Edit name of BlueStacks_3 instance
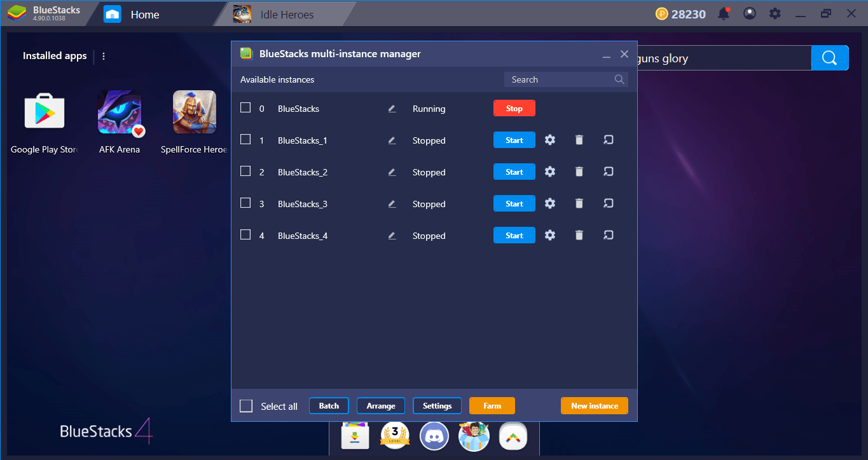Image resolution: width=868 pixels, height=460 pixels. coord(392,204)
